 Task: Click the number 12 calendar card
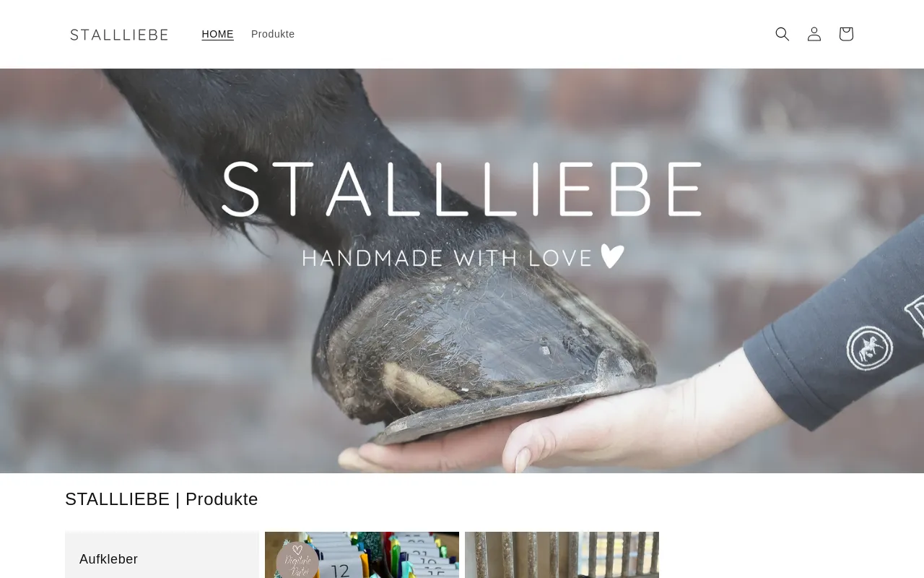(341, 570)
